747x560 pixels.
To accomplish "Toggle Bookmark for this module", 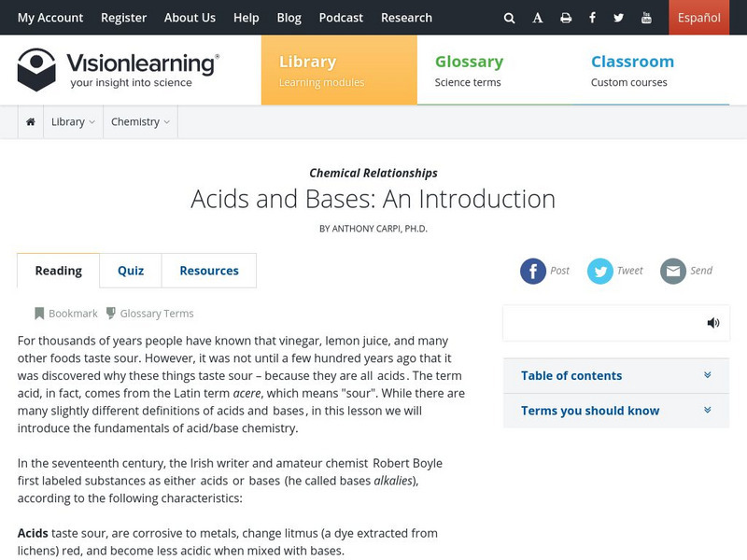I will (66, 314).
